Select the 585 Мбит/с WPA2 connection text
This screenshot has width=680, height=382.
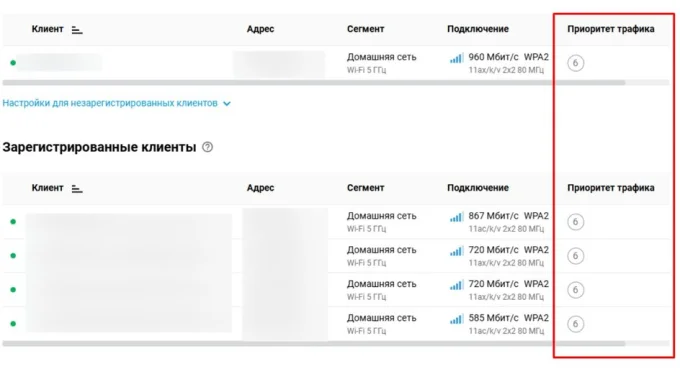click(508, 318)
